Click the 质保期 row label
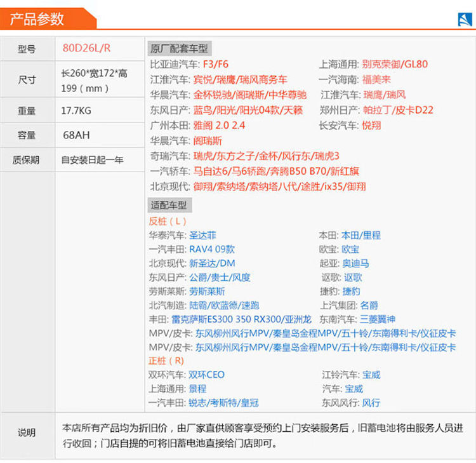Image resolution: width=476 pixels, height=463 pixels. point(26,160)
